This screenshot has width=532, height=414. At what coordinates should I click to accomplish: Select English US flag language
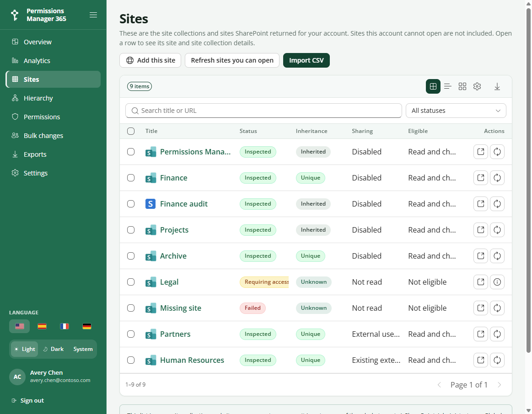click(20, 326)
